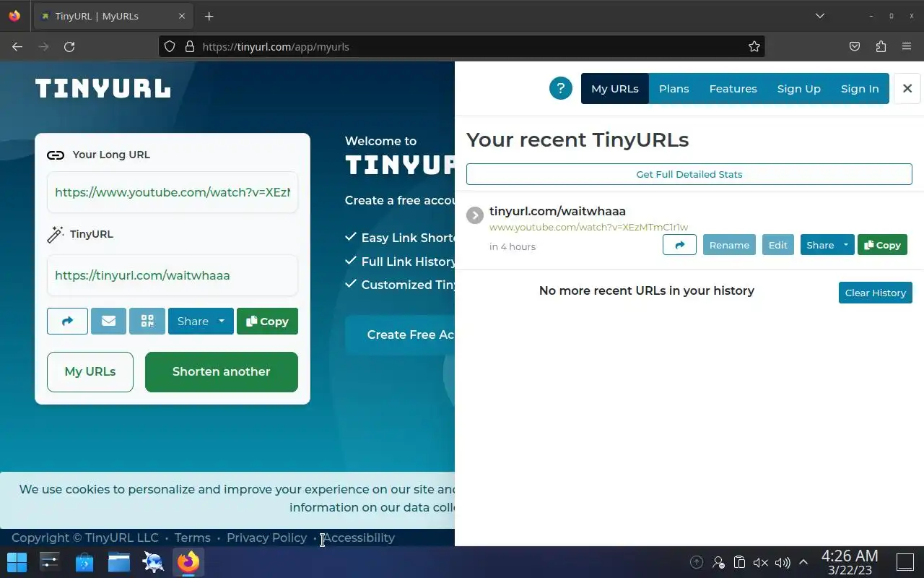Click the TinyURL logo
Image resolution: width=924 pixels, height=578 pixels.
point(103,88)
